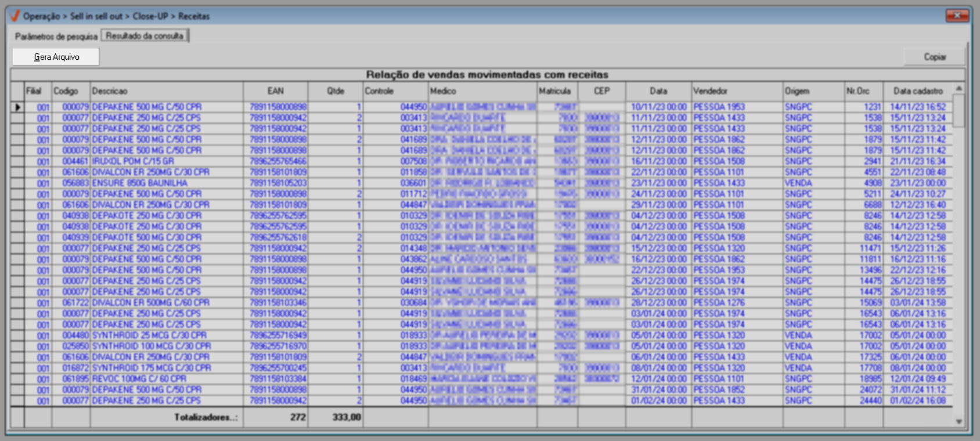This screenshot has width=980, height=441.
Task: Click the Data cadastro column header
Action: point(918,91)
